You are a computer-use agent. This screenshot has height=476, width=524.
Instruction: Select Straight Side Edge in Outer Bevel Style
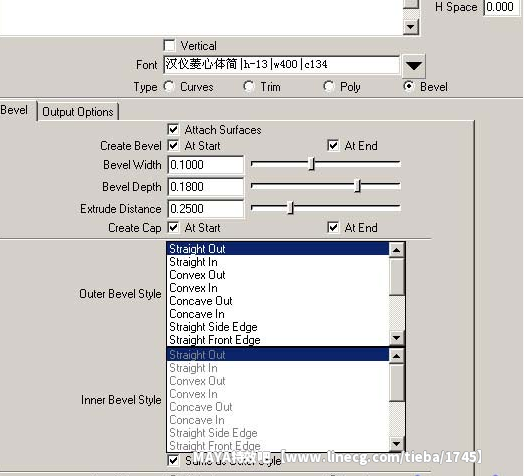(278, 327)
